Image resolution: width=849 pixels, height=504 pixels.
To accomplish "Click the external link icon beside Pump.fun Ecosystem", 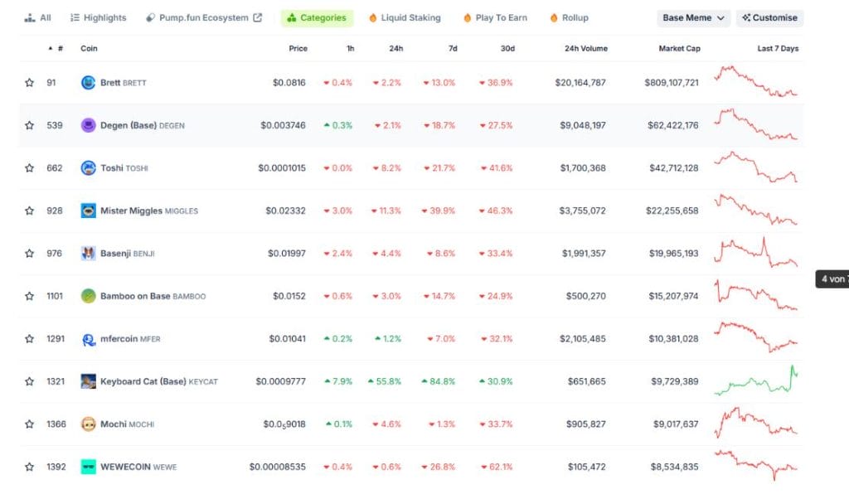I will click(x=258, y=18).
